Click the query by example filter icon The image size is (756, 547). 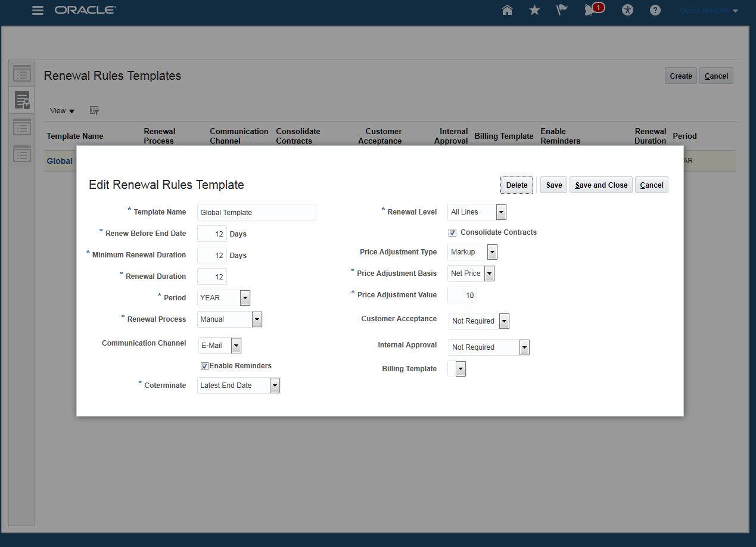tap(94, 110)
